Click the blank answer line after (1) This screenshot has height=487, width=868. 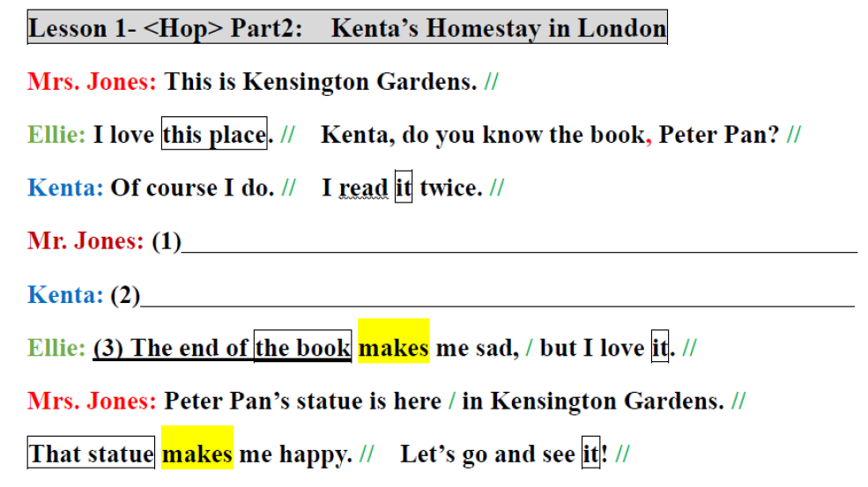click(518, 243)
